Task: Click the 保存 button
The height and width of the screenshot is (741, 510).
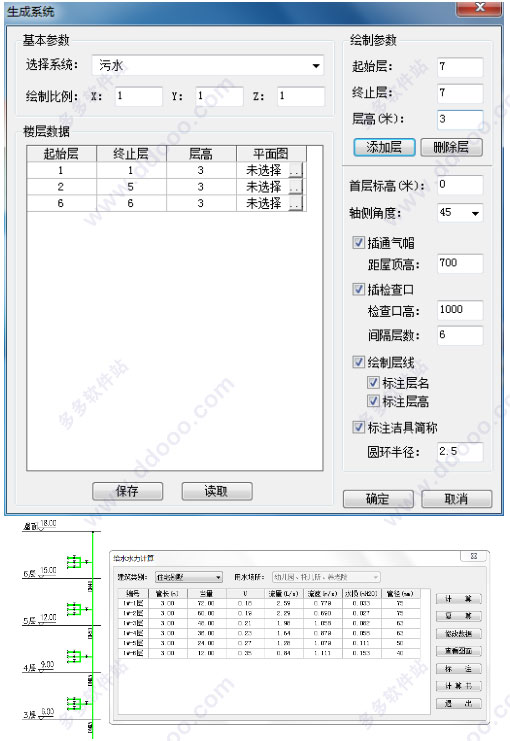Action: pyautogui.click(x=128, y=491)
